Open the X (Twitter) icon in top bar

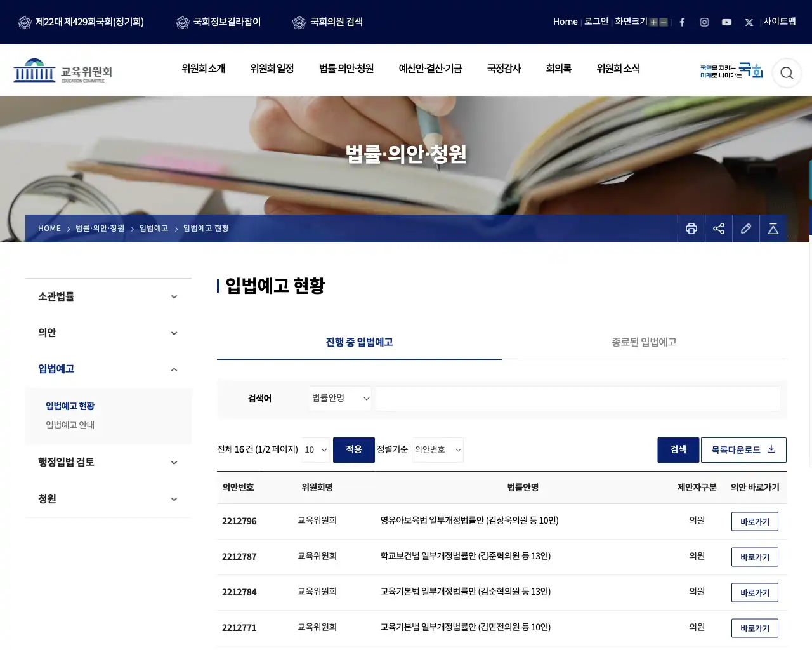pos(749,22)
